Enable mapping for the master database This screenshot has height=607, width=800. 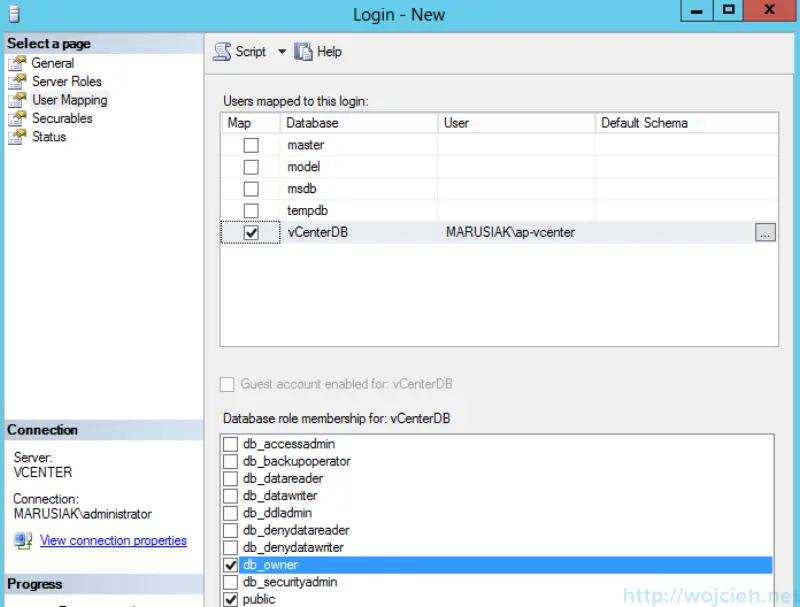point(249,145)
